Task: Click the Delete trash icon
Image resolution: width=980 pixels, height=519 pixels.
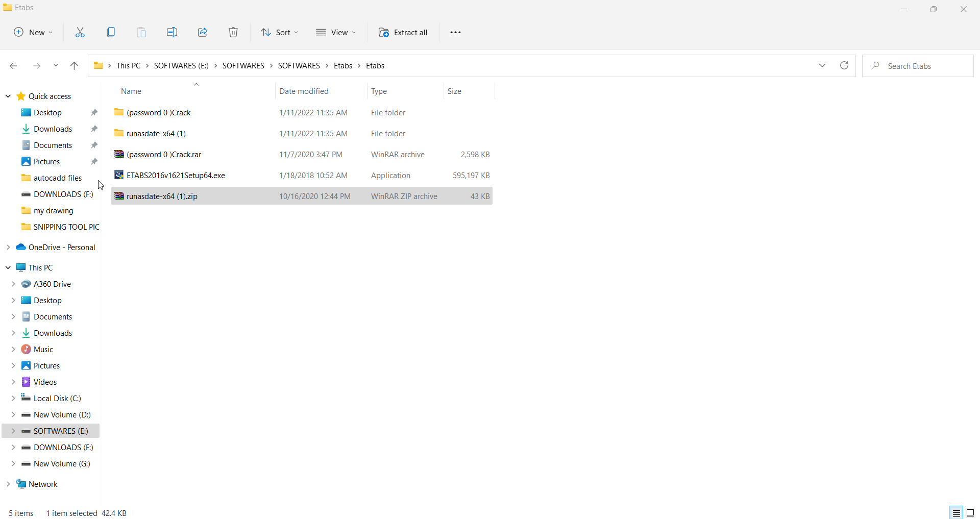Action: 233,32
